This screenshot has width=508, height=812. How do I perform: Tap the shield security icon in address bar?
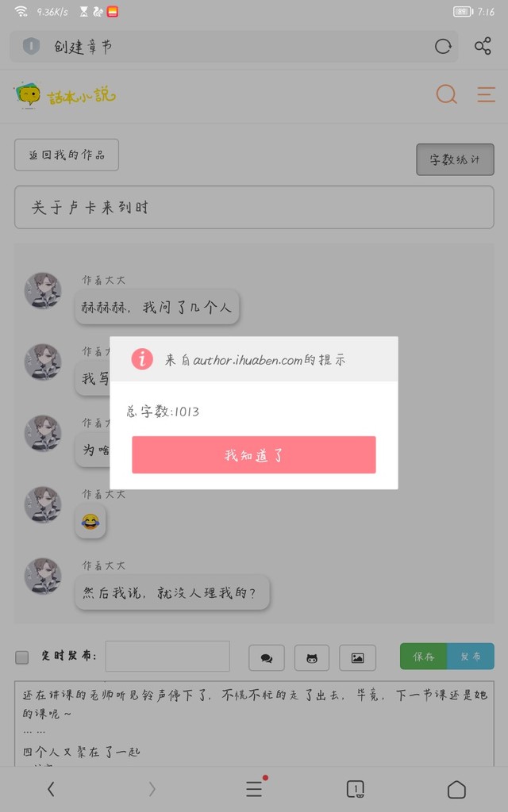tap(31, 47)
